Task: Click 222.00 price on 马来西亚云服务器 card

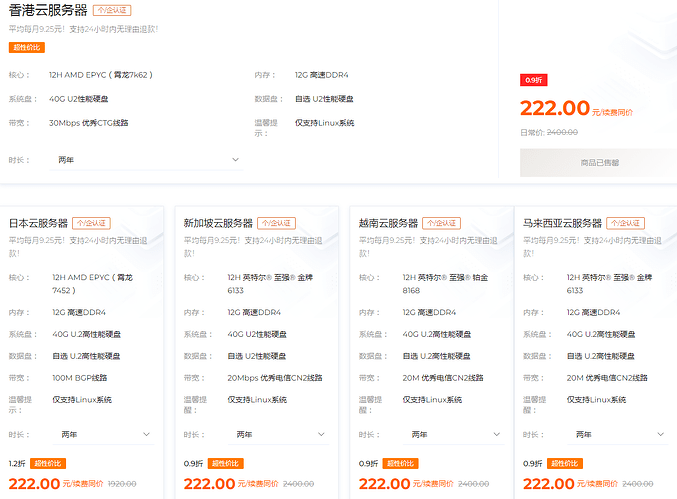Action: click(x=548, y=484)
